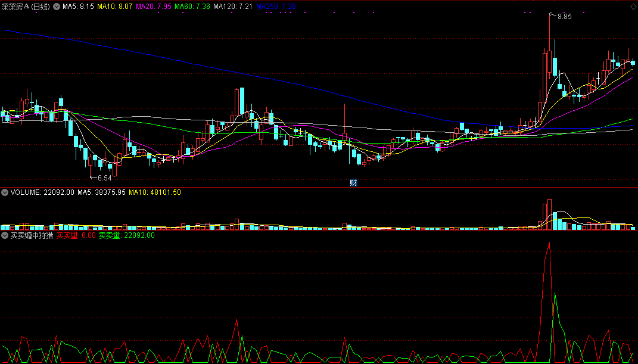Click the 8.85 high price label
Image resolution: width=638 pixels, height=364 pixels.
(x=564, y=17)
